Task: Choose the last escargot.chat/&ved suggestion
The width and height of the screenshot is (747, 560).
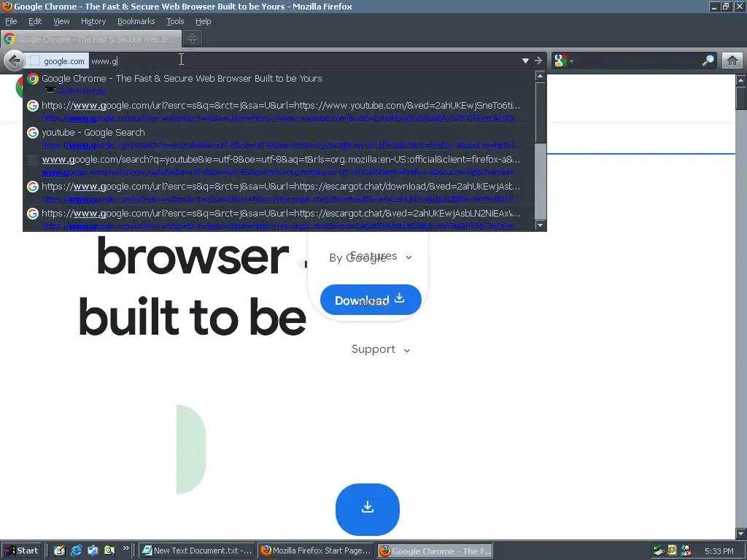Action: 279,219
